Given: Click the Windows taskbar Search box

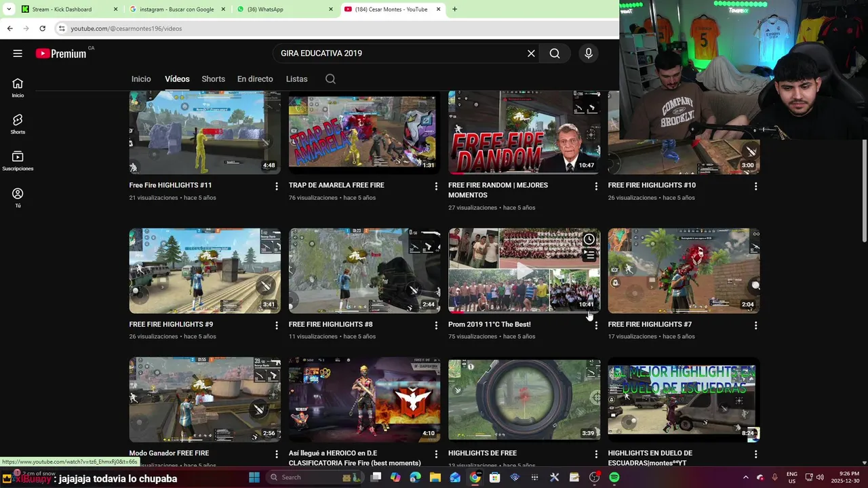Looking at the screenshot, I should pos(314,477).
